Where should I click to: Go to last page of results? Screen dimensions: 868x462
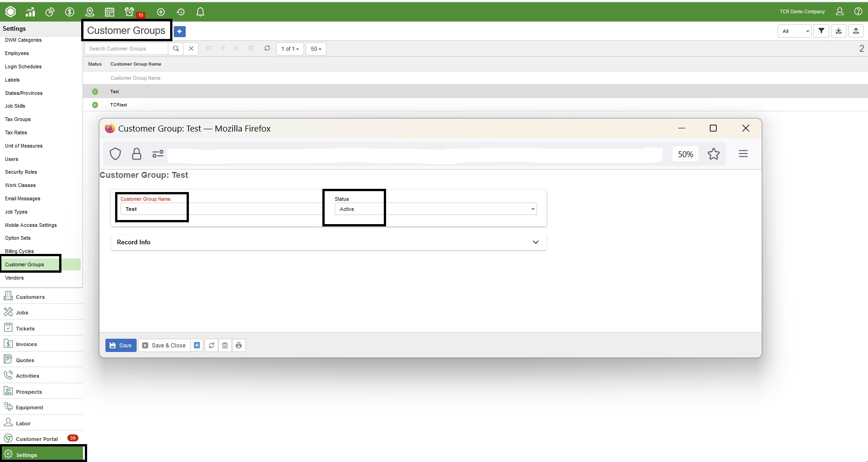[x=251, y=48]
